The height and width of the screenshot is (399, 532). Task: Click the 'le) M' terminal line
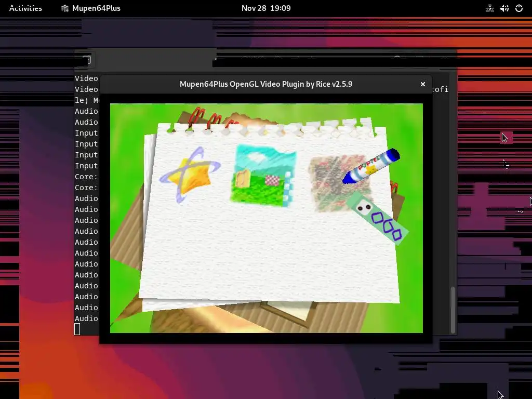(87, 100)
